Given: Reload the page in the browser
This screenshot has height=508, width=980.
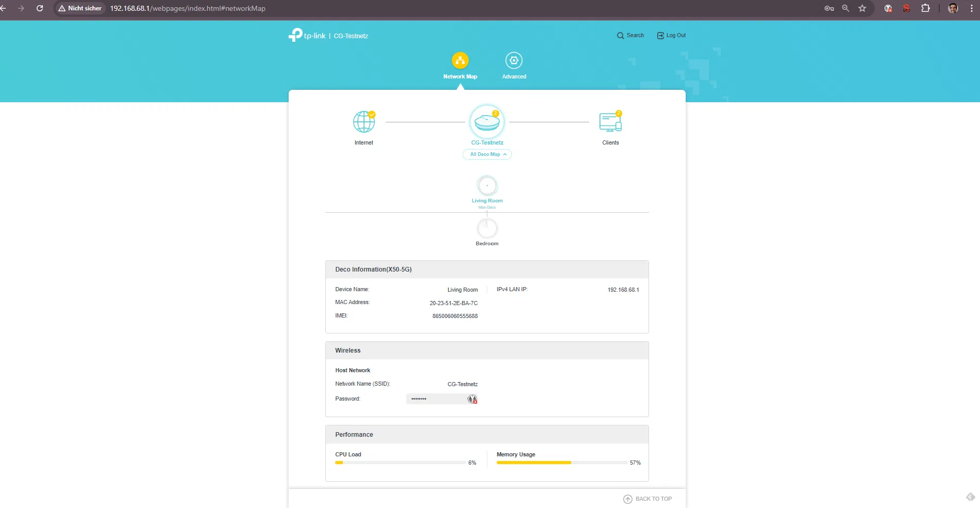Looking at the screenshot, I should 40,8.
